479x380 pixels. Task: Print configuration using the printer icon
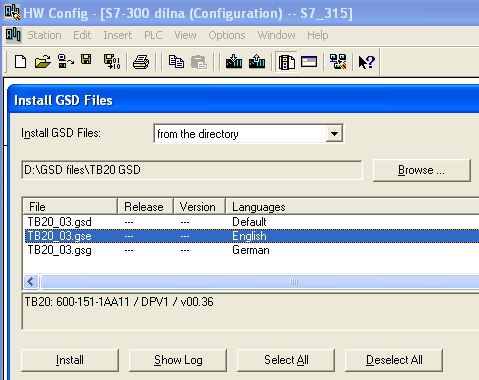click(141, 62)
